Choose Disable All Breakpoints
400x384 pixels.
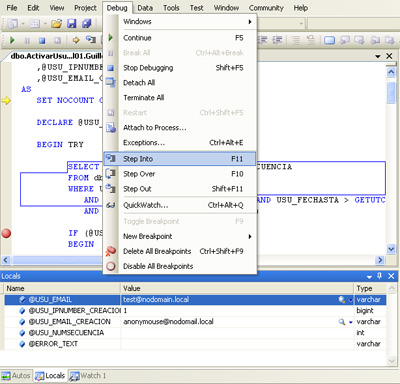click(x=180, y=266)
